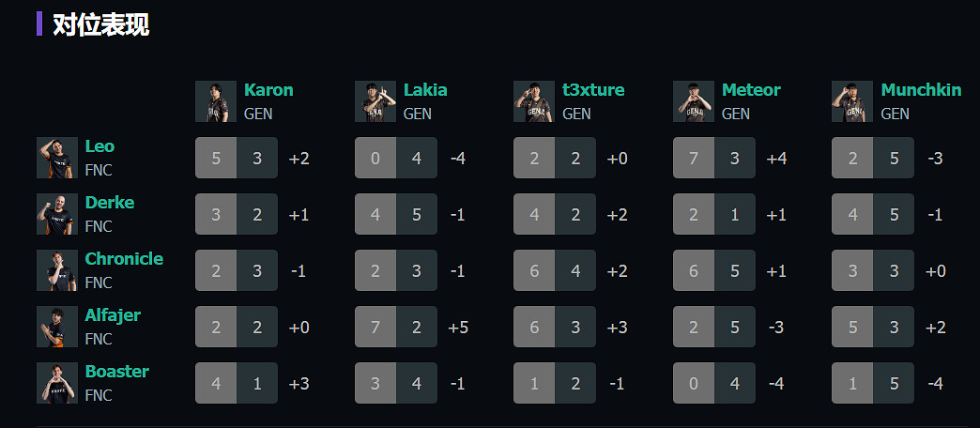Image resolution: width=980 pixels, height=428 pixels.
Task: Click Chronicle's player avatar
Action: [x=57, y=270]
